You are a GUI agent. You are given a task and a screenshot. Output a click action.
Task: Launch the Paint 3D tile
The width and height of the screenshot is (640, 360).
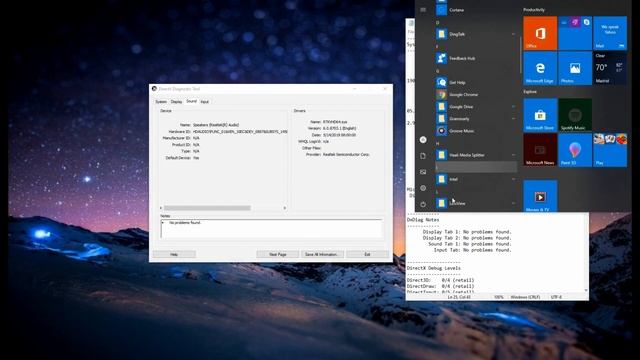575,150
